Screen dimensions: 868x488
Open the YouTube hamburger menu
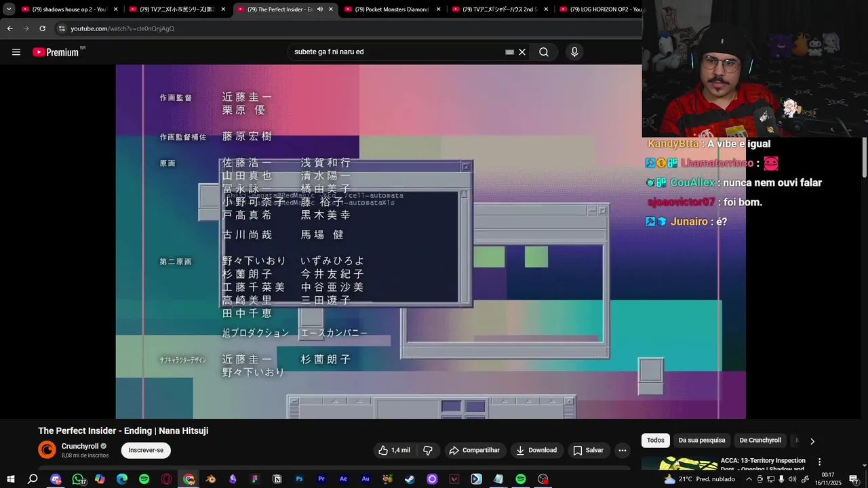pos(16,52)
